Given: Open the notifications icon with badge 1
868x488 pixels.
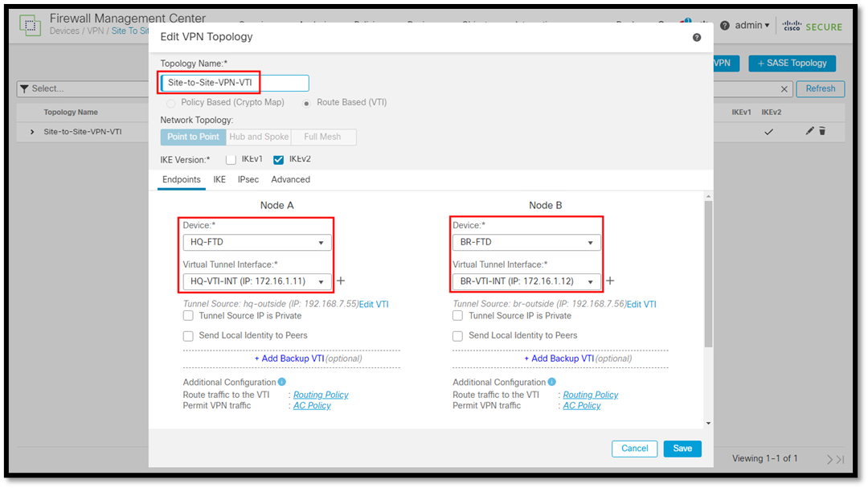Looking at the screenshot, I should [684, 23].
